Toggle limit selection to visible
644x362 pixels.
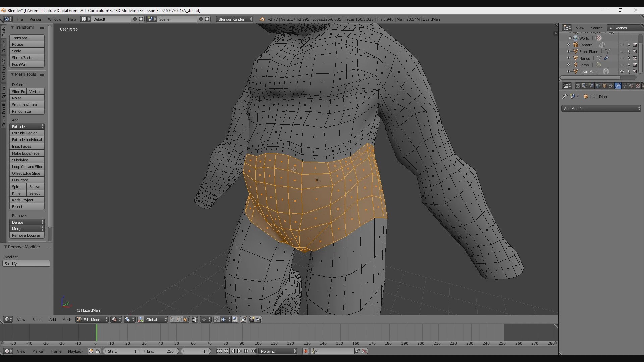pos(195,319)
